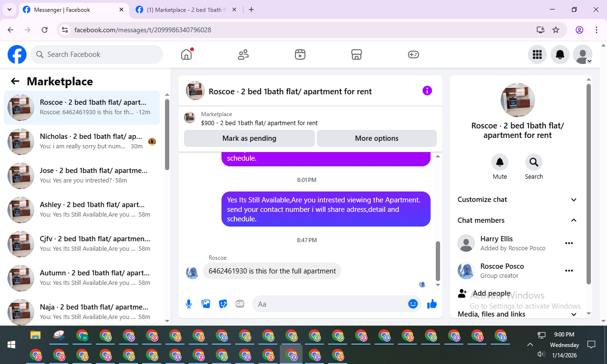607x364 pixels.
Task: Open the Friends icon in top navigation
Action: 243,55
